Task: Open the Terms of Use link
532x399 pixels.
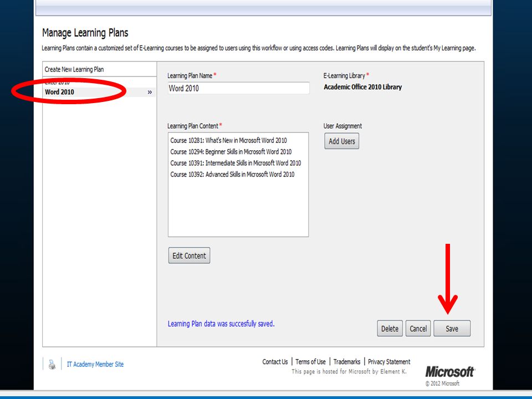Action: click(310, 362)
